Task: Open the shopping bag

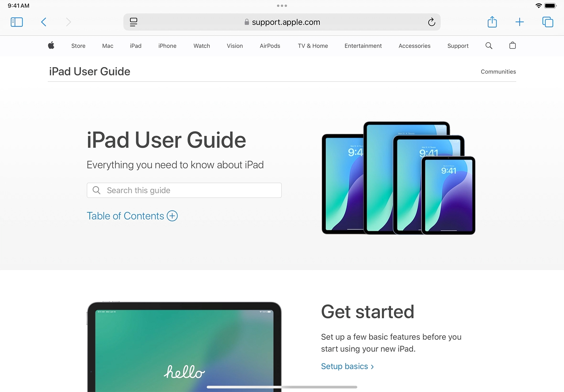Action: [513, 46]
